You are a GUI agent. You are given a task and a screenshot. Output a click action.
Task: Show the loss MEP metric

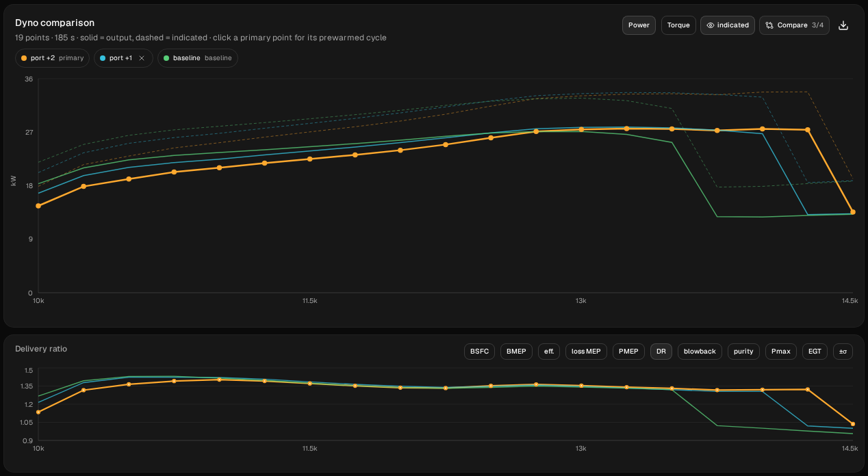click(x=586, y=352)
